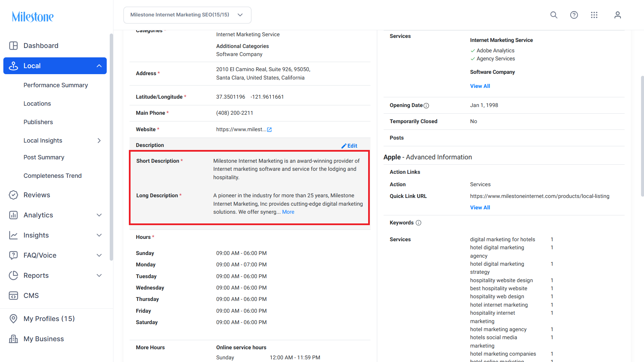This screenshot has height=362, width=644.
Task: Open the profile selector dropdown
Action: point(187,15)
